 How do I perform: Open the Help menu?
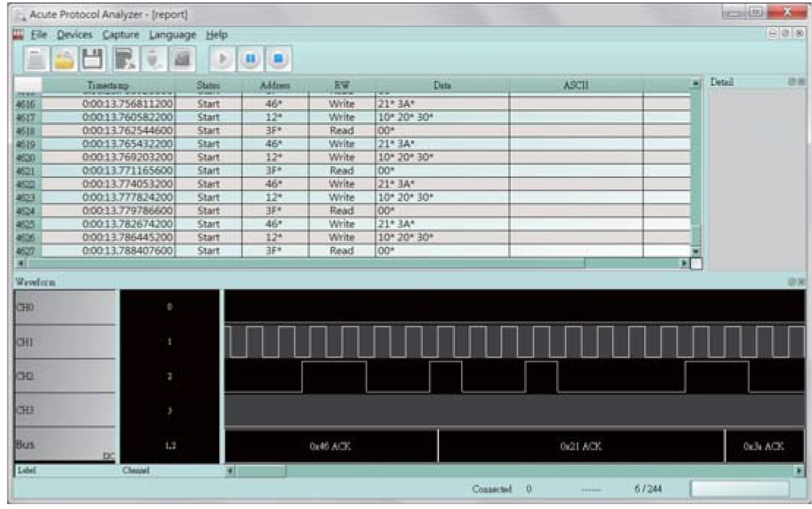pyautogui.click(x=216, y=34)
